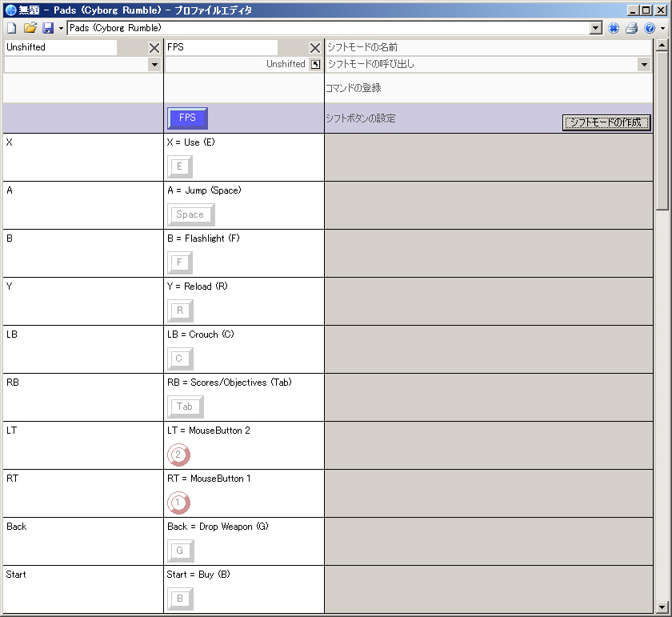Select the X button row in Unshifted
The height and width of the screenshot is (617, 672).
click(83, 157)
